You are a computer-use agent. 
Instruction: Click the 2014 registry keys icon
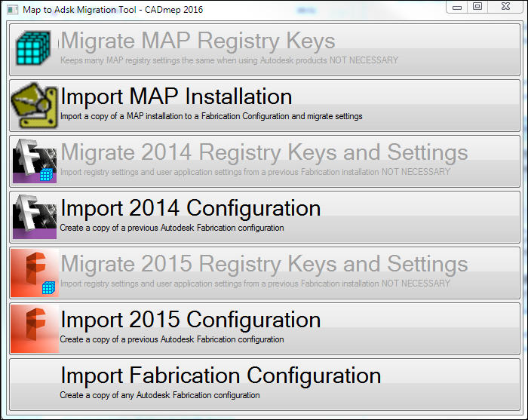pos(35,160)
